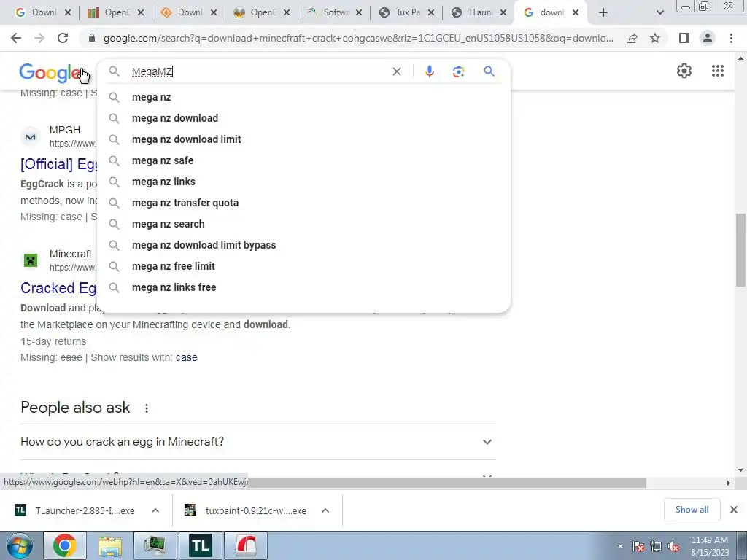Open the Windows Start menu
The width and height of the screenshot is (747, 560).
(x=19, y=545)
